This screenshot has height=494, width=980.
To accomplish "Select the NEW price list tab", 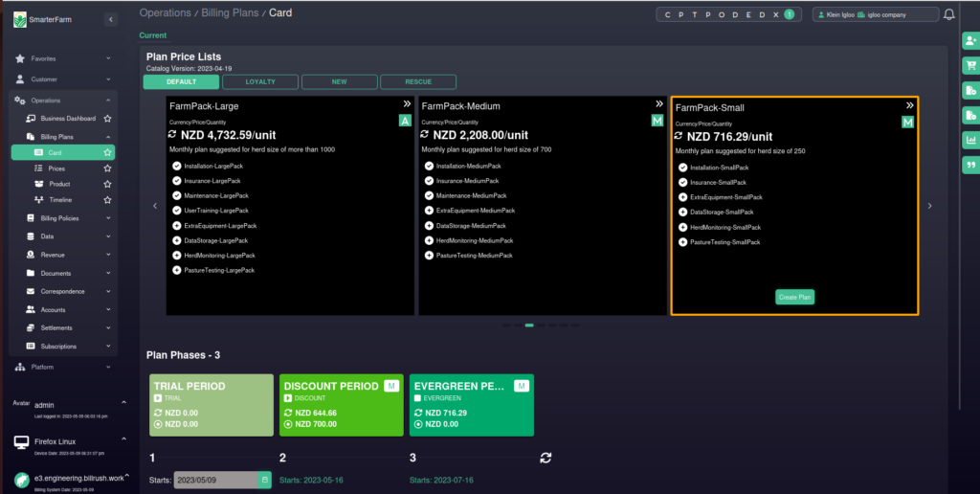I will point(340,82).
